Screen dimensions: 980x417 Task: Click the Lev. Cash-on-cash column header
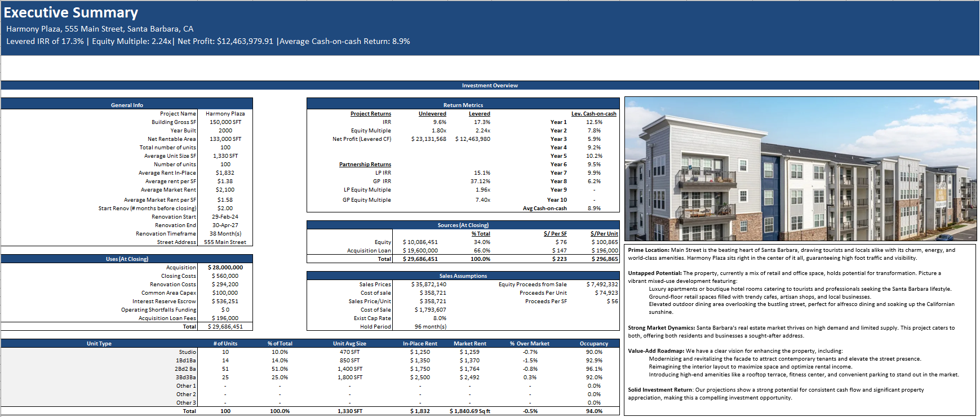(x=593, y=114)
